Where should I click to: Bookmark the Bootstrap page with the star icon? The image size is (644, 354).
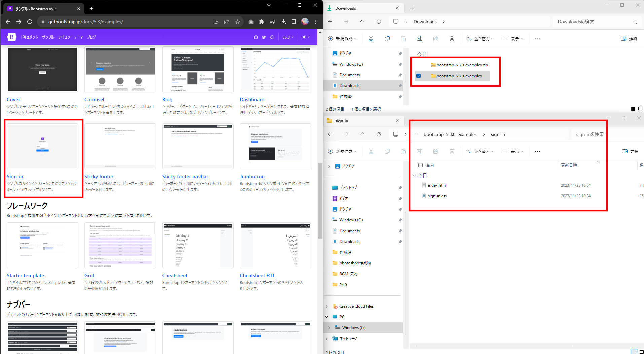pyautogui.click(x=238, y=21)
